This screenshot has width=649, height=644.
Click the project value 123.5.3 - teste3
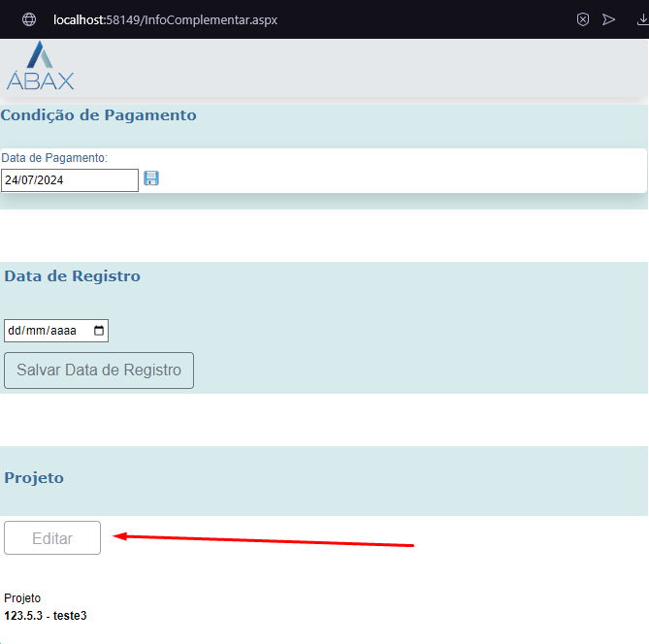(46, 615)
